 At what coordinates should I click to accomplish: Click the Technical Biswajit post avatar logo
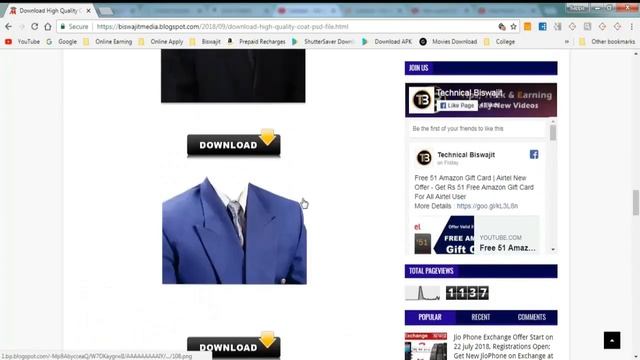pos(424,158)
